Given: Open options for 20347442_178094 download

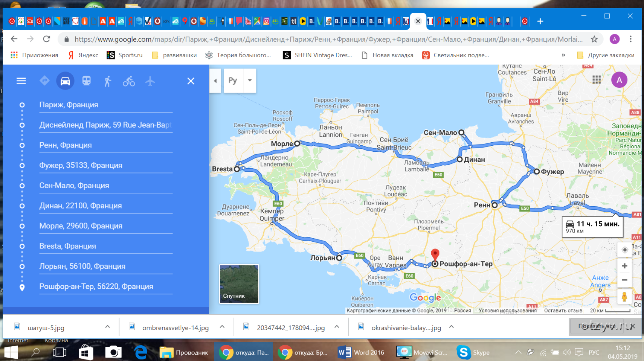Looking at the screenshot, I should [x=337, y=327].
